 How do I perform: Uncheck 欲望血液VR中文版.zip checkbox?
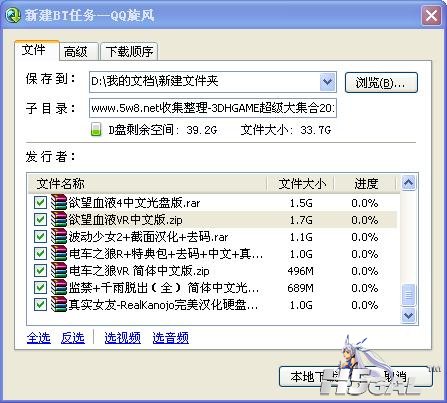point(40,219)
